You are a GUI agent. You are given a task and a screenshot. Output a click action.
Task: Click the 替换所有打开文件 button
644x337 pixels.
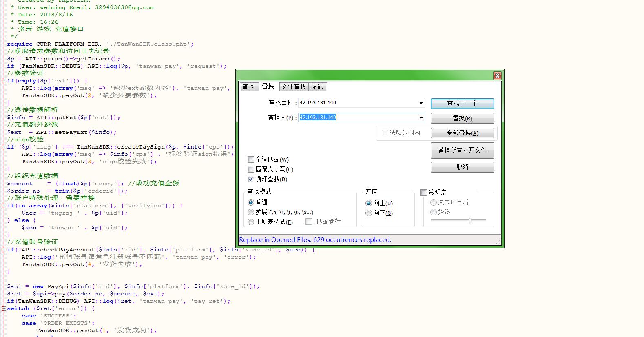pos(462,150)
